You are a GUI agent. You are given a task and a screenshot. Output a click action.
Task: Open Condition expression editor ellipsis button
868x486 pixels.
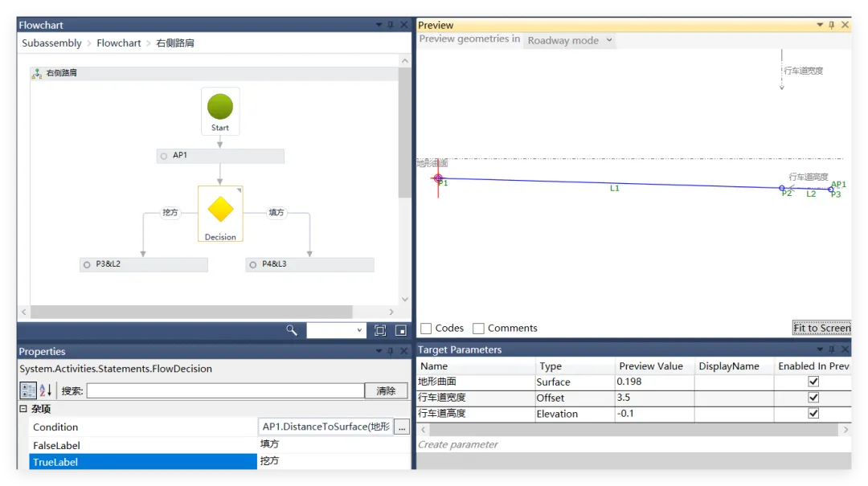tap(402, 427)
